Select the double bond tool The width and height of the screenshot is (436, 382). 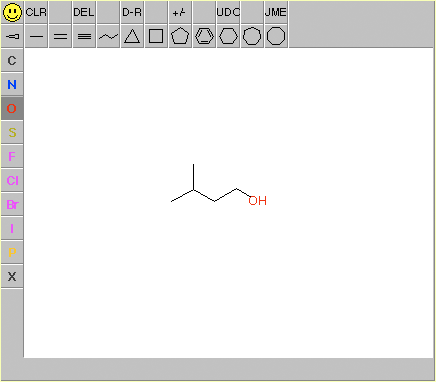60,36
